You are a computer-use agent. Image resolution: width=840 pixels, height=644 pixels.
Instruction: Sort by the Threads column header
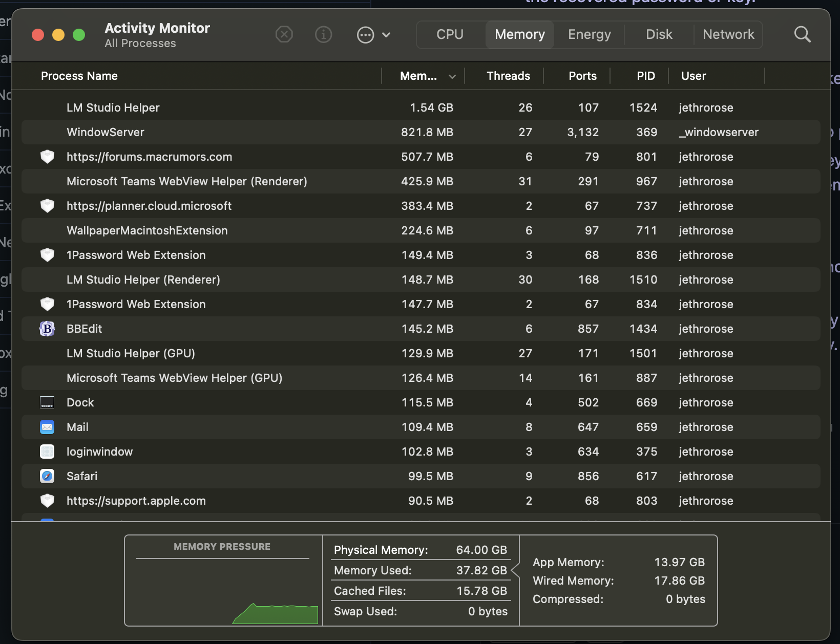[x=508, y=76]
